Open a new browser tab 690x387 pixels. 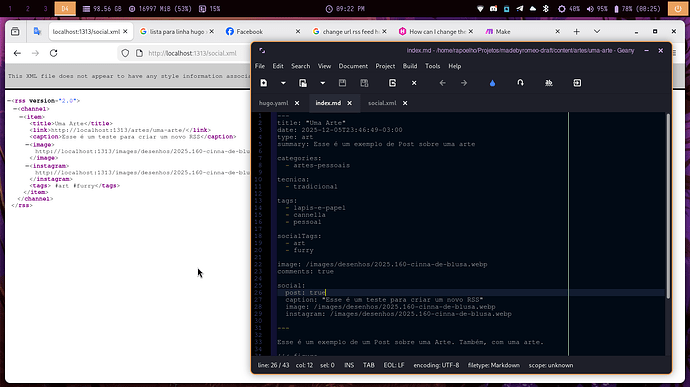[576, 32]
